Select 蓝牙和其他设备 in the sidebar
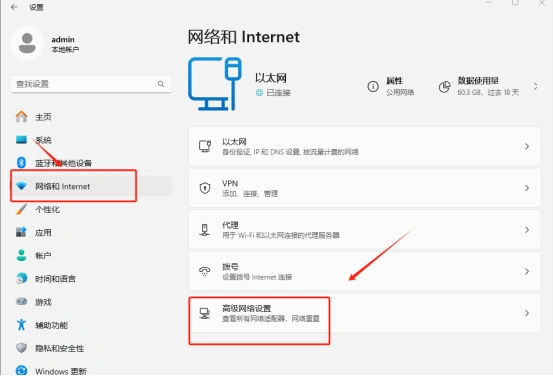 coord(91,163)
